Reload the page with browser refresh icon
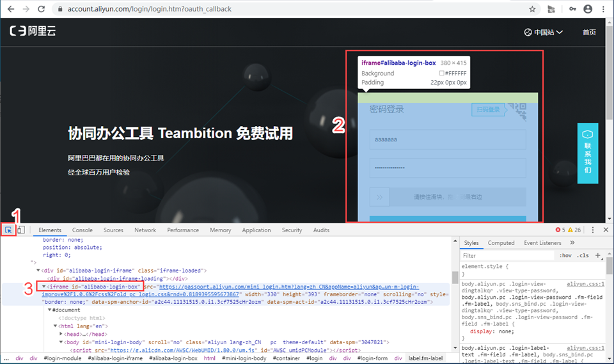This screenshot has height=364, width=614. coord(41,9)
